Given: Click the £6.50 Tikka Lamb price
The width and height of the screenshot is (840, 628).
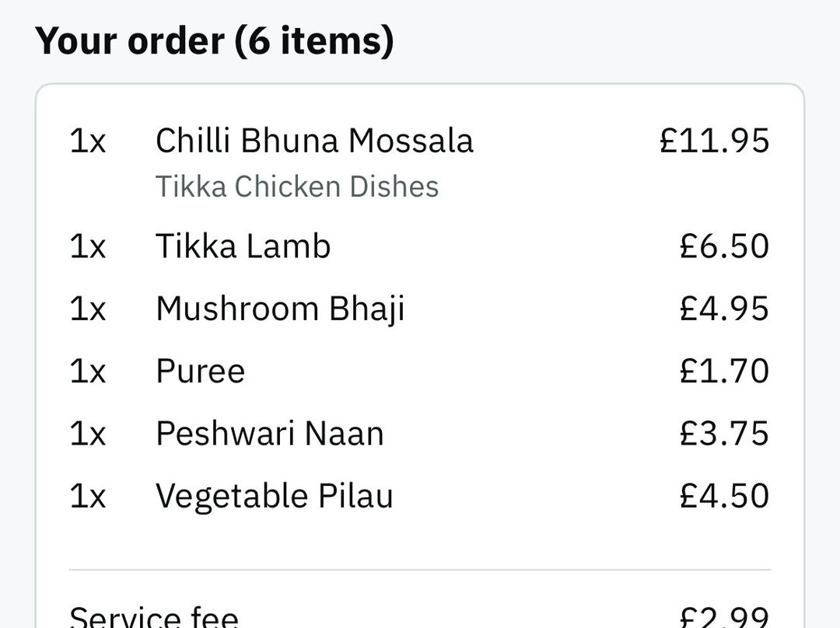Looking at the screenshot, I should point(724,246).
